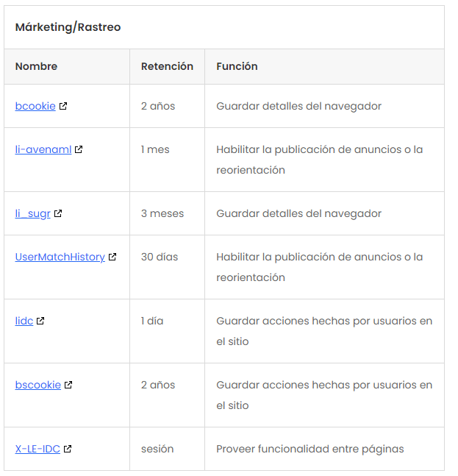The height and width of the screenshot is (476, 458).
Task: Follow the X-LE-IDC link
Action: pos(37,449)
